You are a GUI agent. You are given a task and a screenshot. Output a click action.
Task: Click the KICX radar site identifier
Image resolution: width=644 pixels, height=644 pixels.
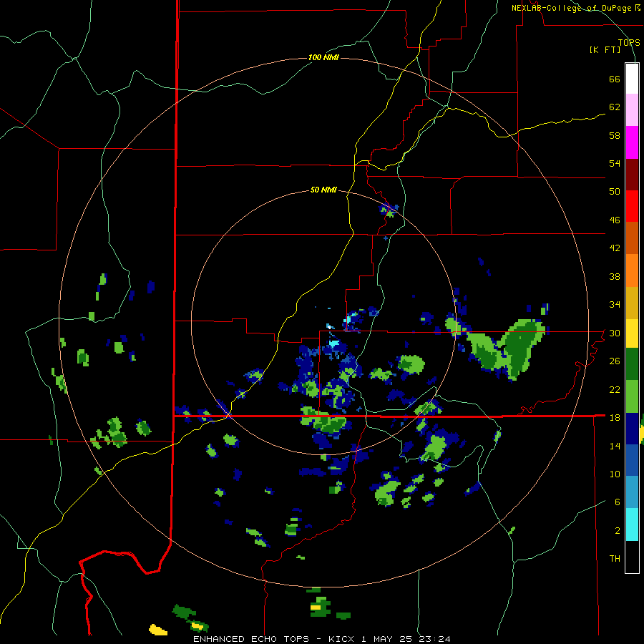[x=343, y=639]
